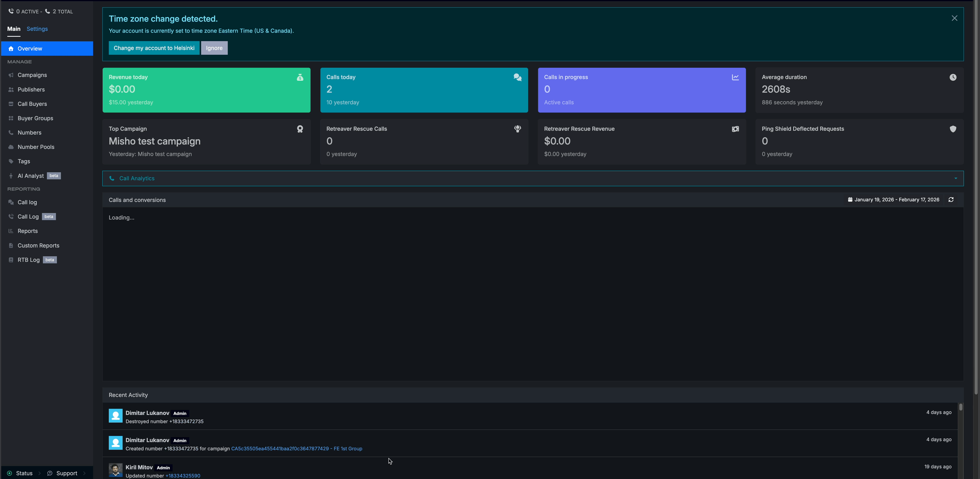Click the RTB Log icon
Screen dimensions: 980x479
pos(11,260)
